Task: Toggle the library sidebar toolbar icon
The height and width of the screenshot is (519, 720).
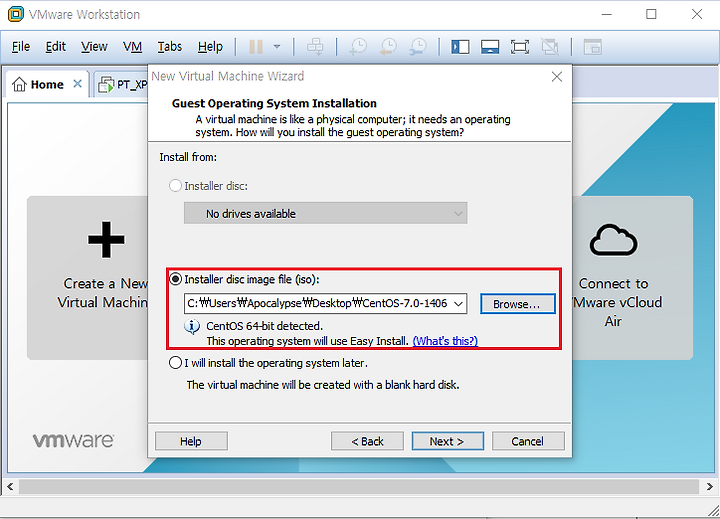Action: pyautogui.click(x=460, y=47)
